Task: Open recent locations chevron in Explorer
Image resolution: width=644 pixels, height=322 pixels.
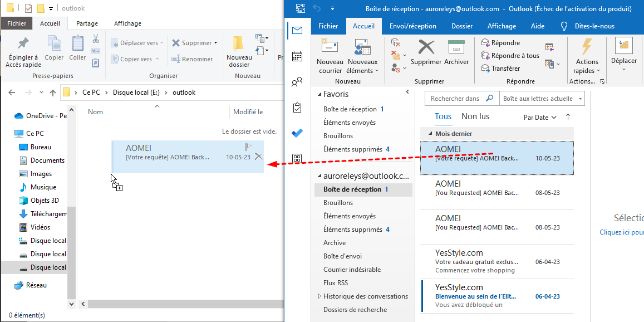Action: click(42, 92)
